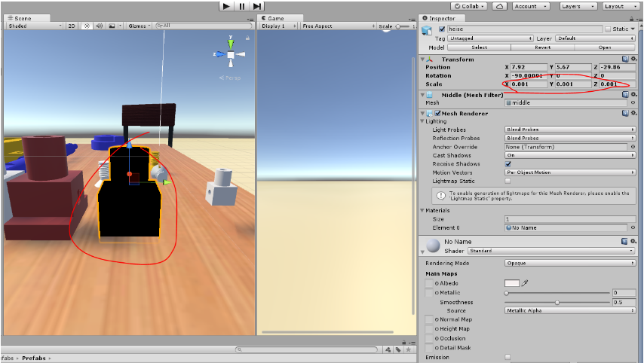Toggle scene lighting sun icon
The width and height of the screenshot is (644, 363).
click(x=87, y=26)
